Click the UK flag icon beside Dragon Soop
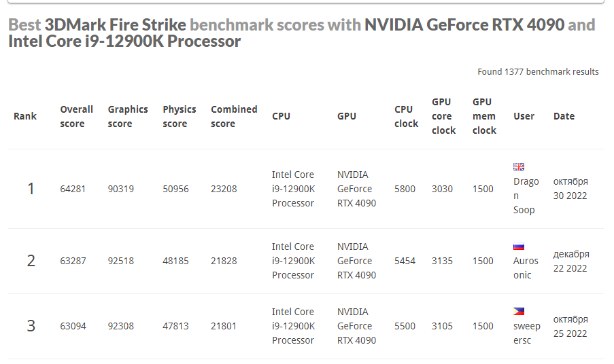Viewport: 614px width, 364px height. [519, 167]
